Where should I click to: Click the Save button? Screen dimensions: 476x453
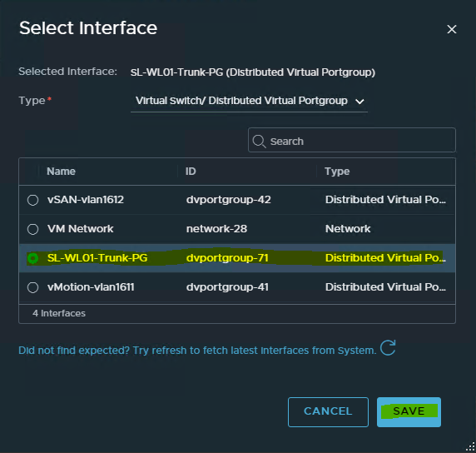pyautogui.click(x=409, y=412)
